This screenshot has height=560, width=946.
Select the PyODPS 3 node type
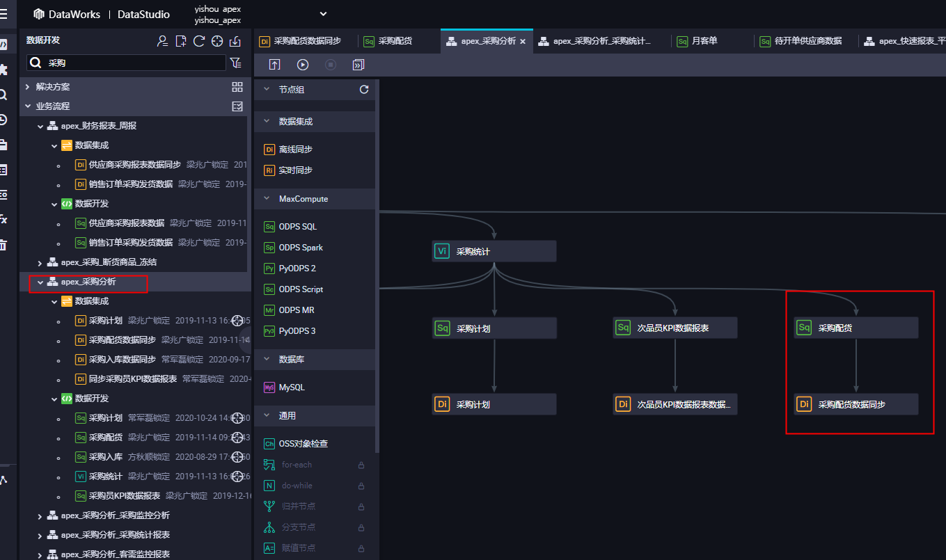coord(290,331)
